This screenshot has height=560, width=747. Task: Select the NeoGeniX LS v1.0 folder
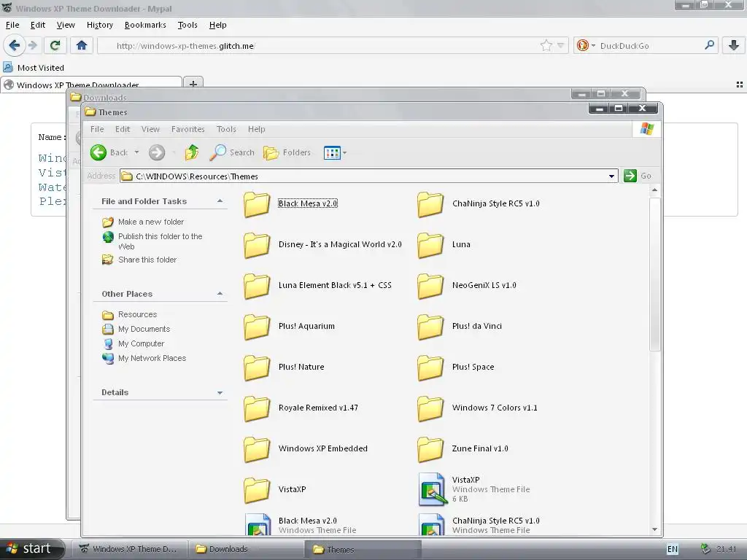coord(466,286)
